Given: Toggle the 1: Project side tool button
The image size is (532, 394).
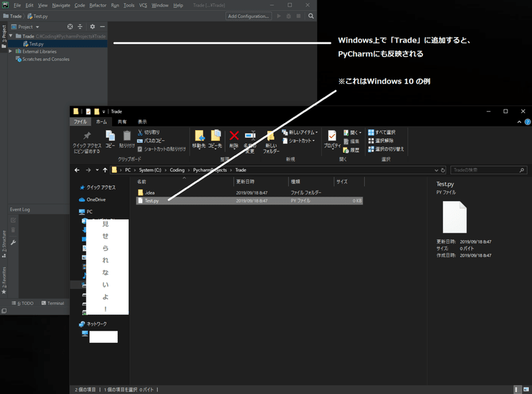Looking at the screenshot, I should [x=4, y=36].
